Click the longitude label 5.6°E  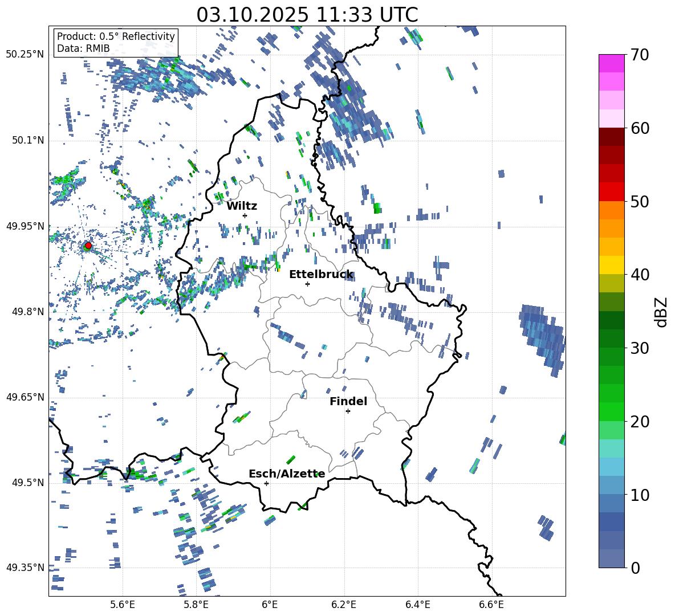coord(123,605)
